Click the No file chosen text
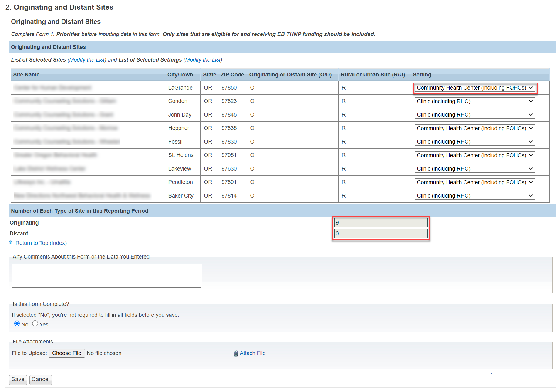This screenshot has width=560, height=392. click(104, 353)
